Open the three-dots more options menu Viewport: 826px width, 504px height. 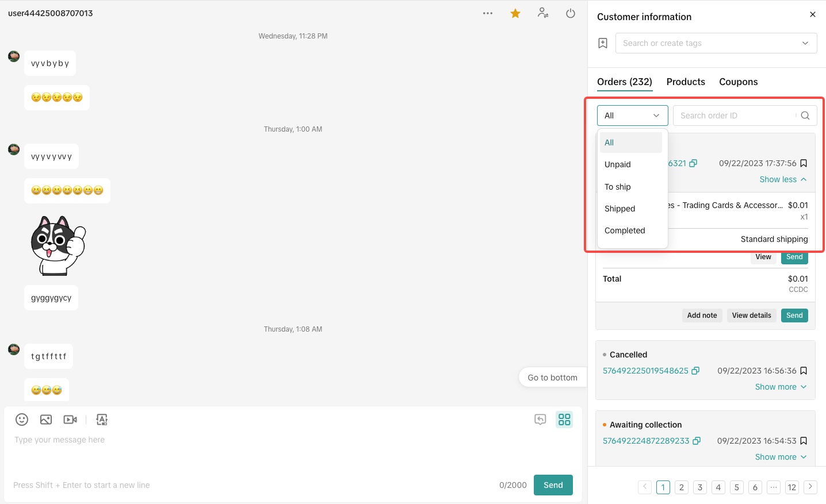488,13
